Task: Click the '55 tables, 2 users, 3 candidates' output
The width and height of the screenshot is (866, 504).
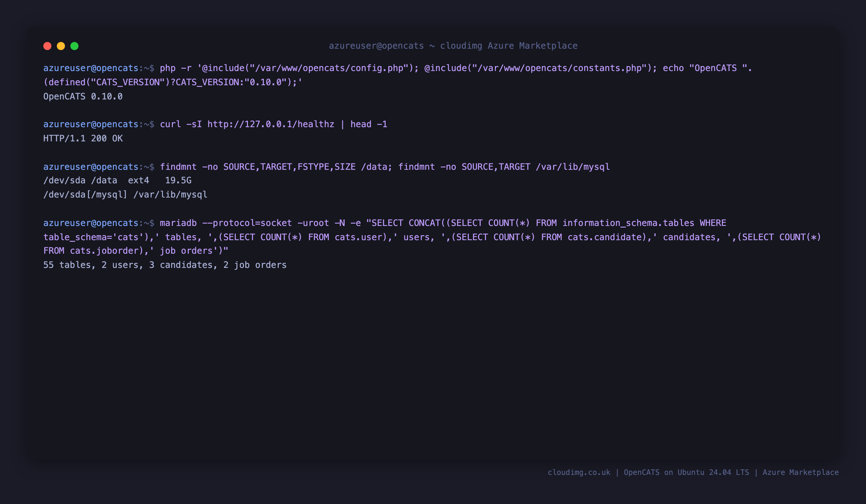Action: 165,265
